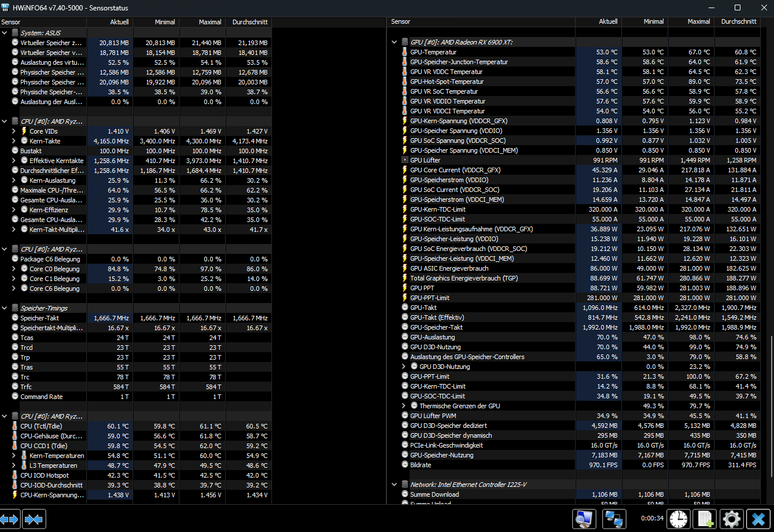Select the CPU IOD Hotspot row

135,475
